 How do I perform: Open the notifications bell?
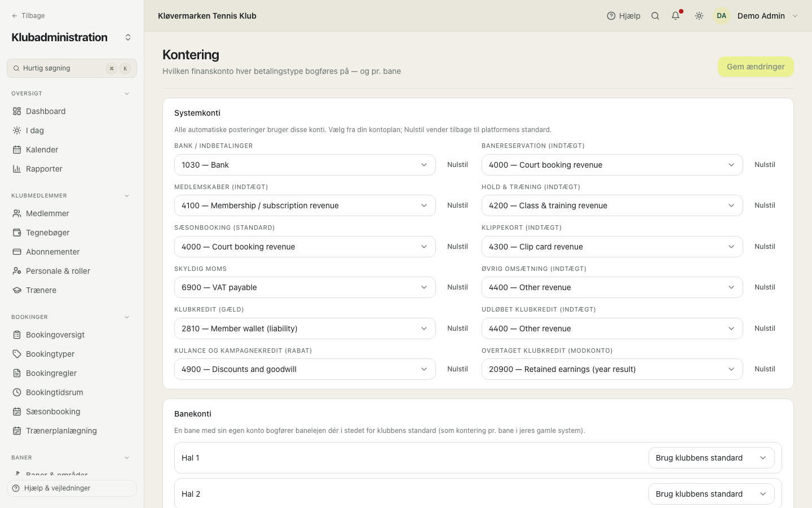(676, 16)
